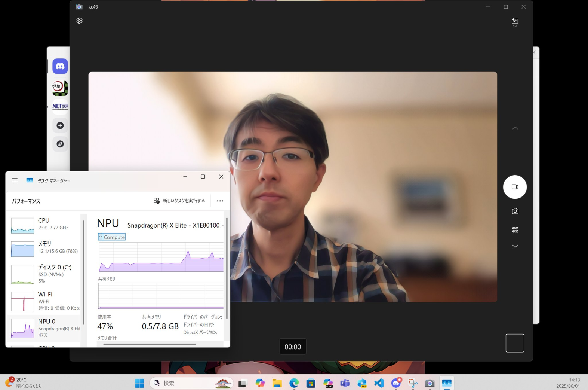
Task: Open Snipping Tool from taskbar
Action: 413,383
